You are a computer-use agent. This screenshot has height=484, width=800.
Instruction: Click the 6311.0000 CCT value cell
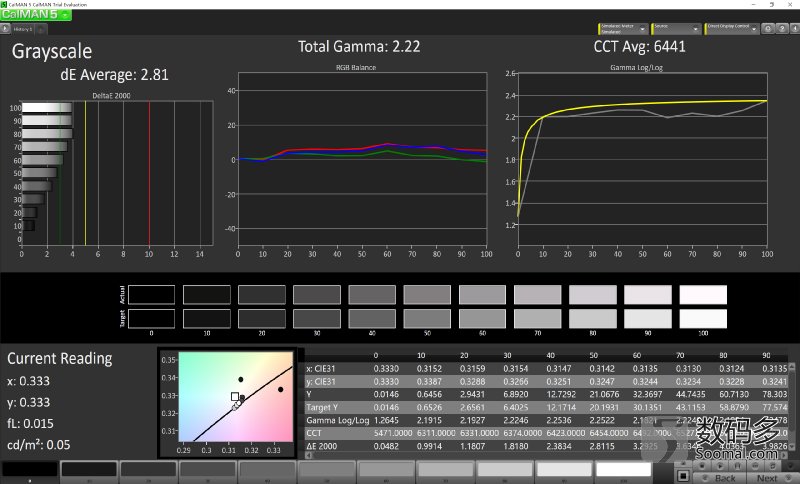click(435, 433)
